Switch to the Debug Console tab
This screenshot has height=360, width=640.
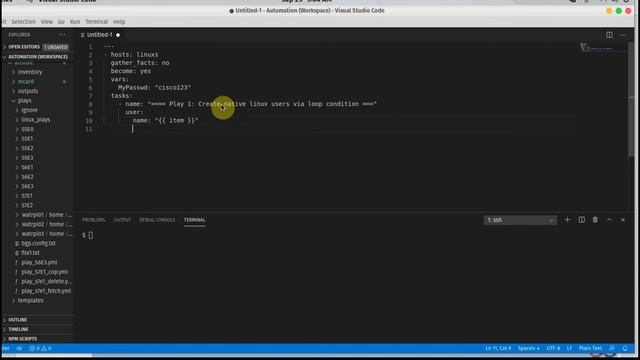tap(157, 220)
